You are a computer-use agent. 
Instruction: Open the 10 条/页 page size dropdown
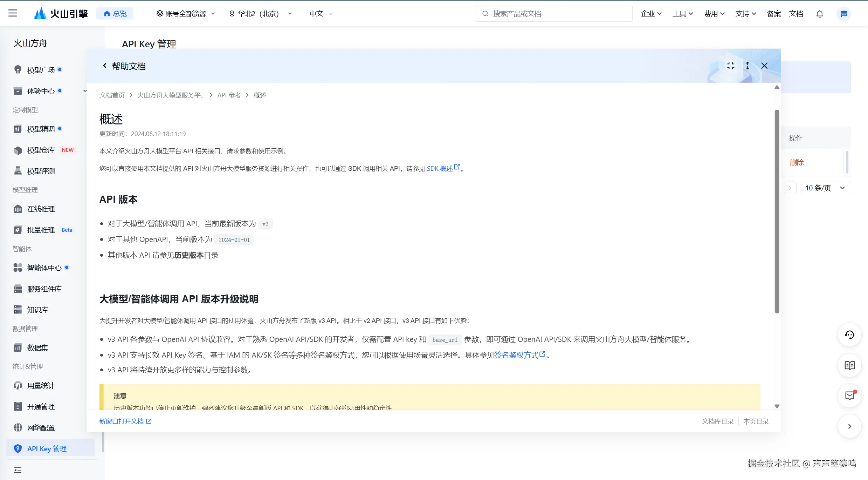[825, 188]
